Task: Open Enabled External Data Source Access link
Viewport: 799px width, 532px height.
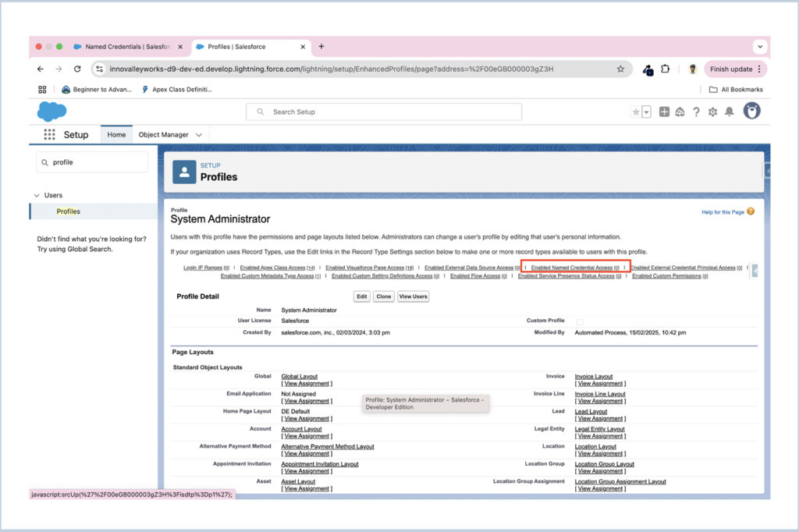Action: click(472, 268)
